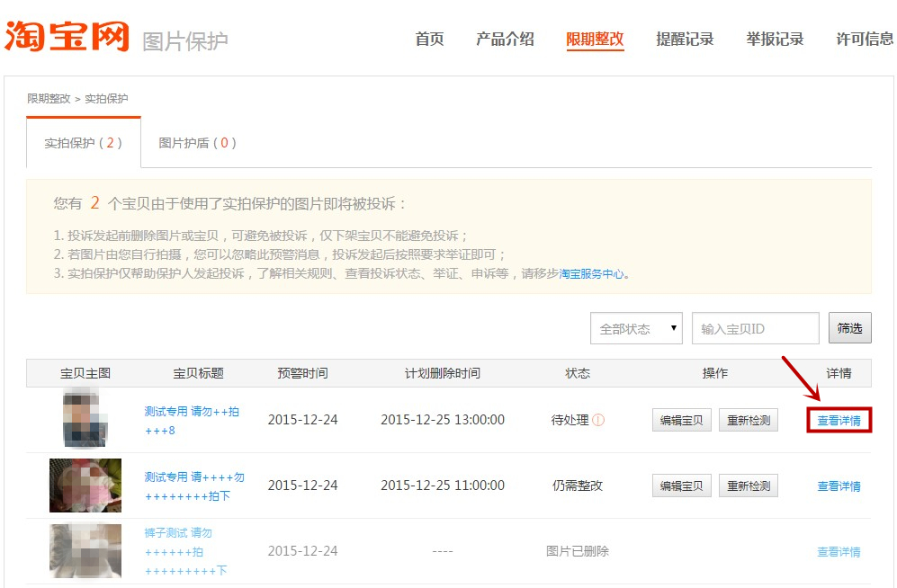The width and height of the screenshot is (897, 588).
Task: Click the 筛选 filter button
Action: [x=849, y=328]
